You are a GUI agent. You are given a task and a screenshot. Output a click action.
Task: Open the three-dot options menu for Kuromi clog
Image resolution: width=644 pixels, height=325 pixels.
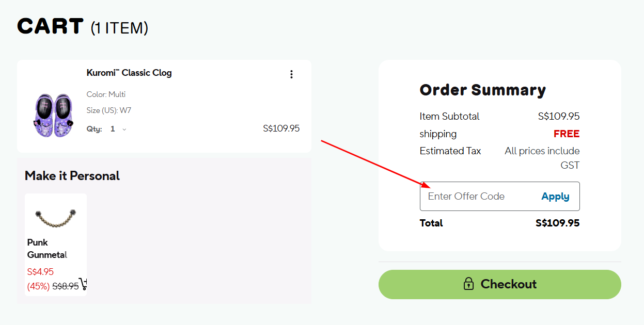click(291, 74)
